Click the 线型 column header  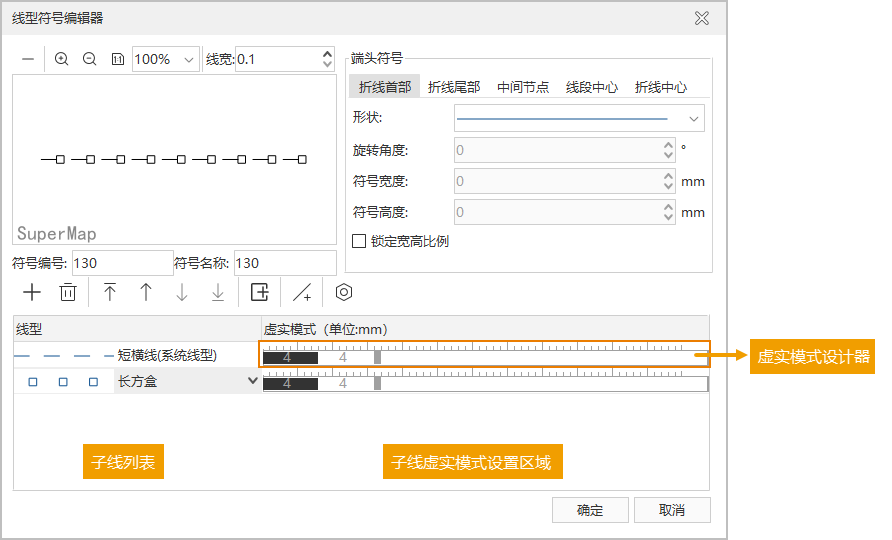pos(137,329)
